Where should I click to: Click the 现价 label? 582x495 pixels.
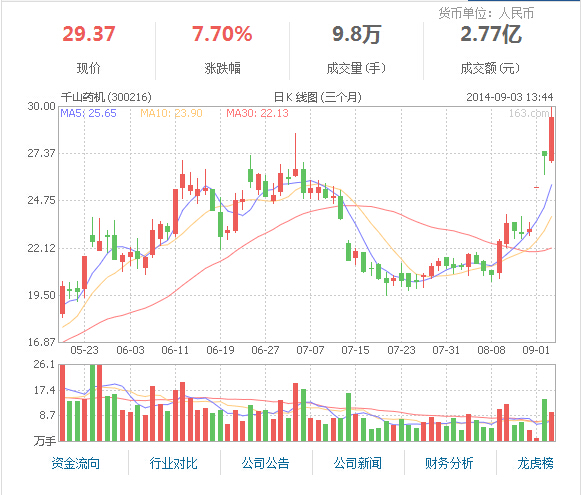tap(89, 68)
